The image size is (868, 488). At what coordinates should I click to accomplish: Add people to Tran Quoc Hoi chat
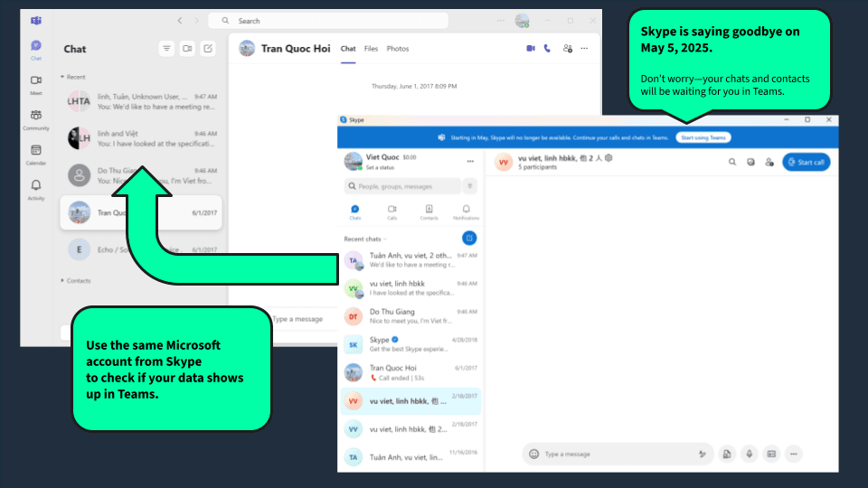click(x=568, y=49)
